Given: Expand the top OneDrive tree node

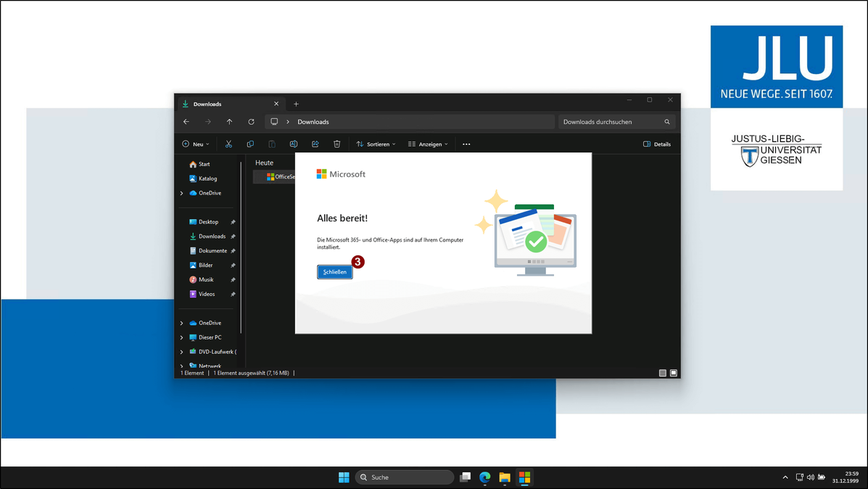Looking at the screenshot, I should (x=181, y=193).
